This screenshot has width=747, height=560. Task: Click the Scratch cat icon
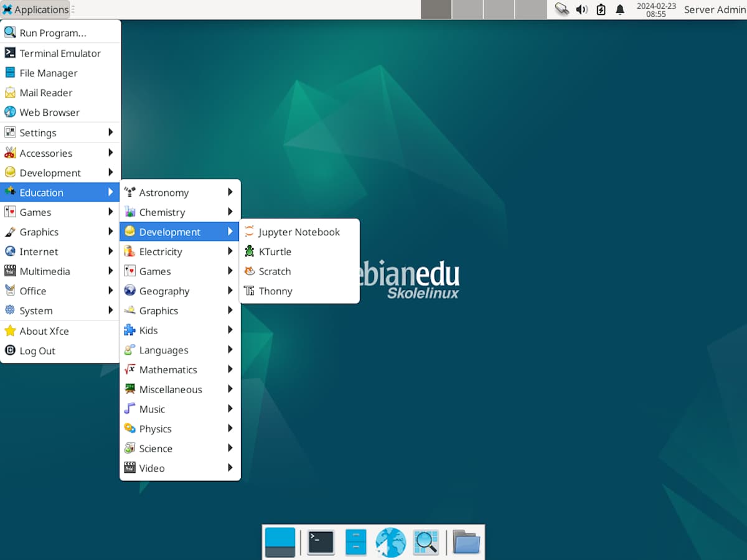tap(250, 271)
